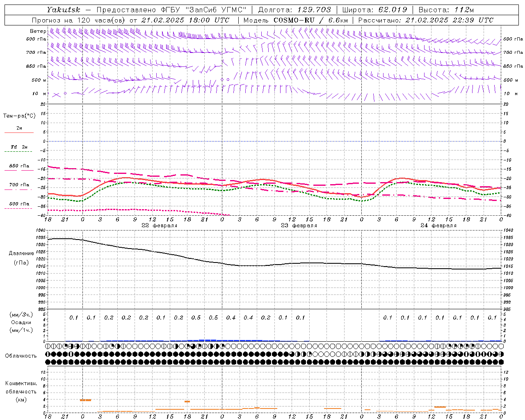
Task: Click the 10 м wind level label on left
Action: click(39, 94)
